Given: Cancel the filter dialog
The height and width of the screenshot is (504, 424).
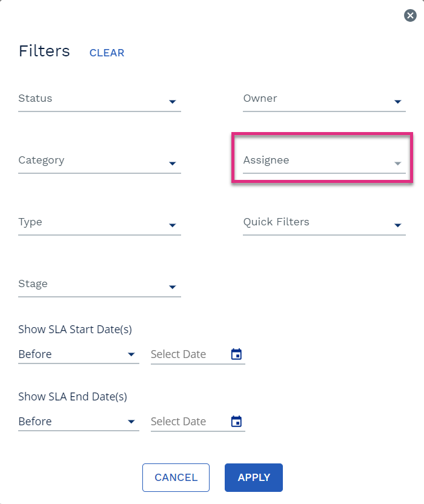Looking at the screenshot, I should click(176, 477).
